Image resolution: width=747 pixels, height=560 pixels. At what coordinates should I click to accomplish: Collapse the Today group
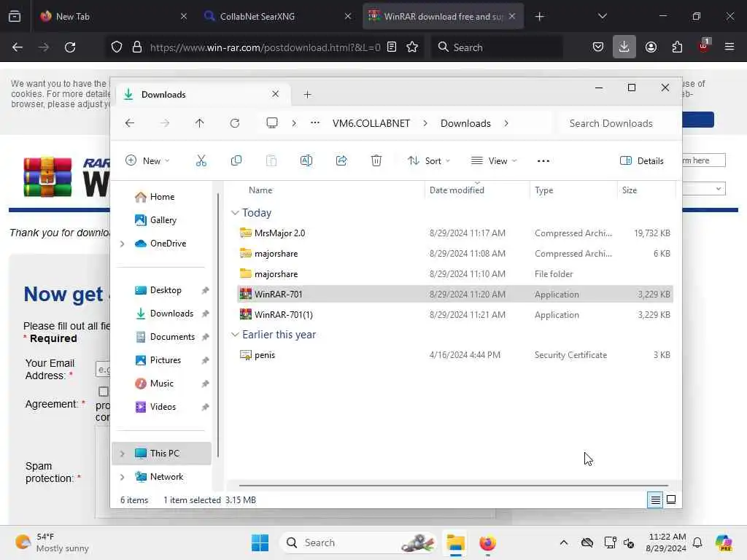coord(235,213)
